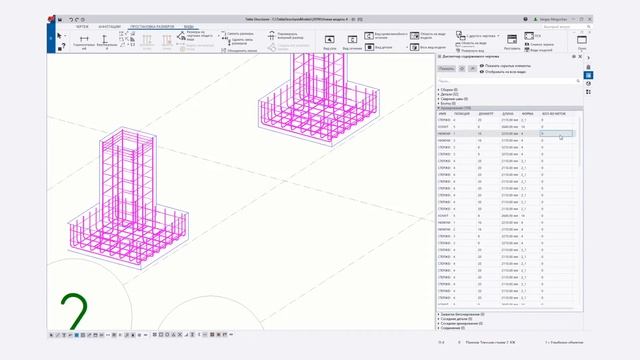The height and width of the screenshot is (360, 640).
Task: Close the drawing content manager panel
Action: tap(580, 57)
